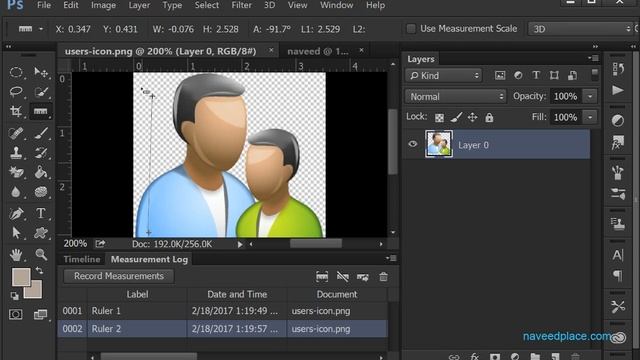The image size is (640, 360).
Task: Delete selected measurement with trash icon
Action: (383, 277)
